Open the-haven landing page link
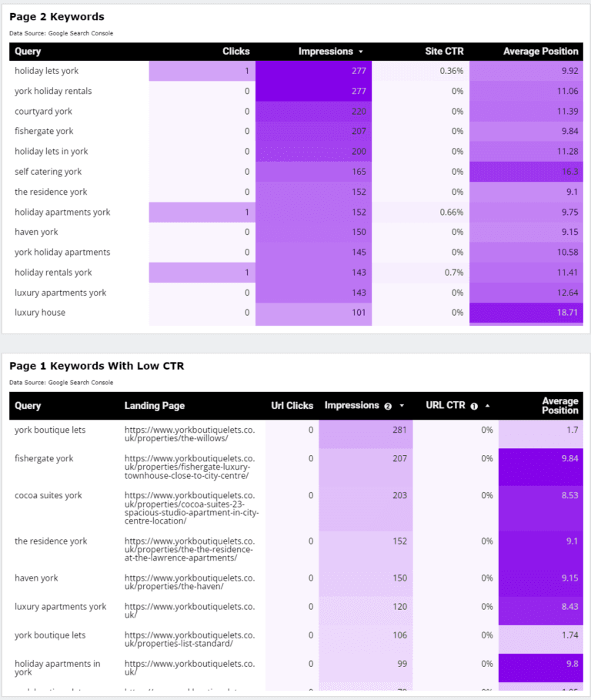Screen dimensions: 591x700 tap(189, 582)
